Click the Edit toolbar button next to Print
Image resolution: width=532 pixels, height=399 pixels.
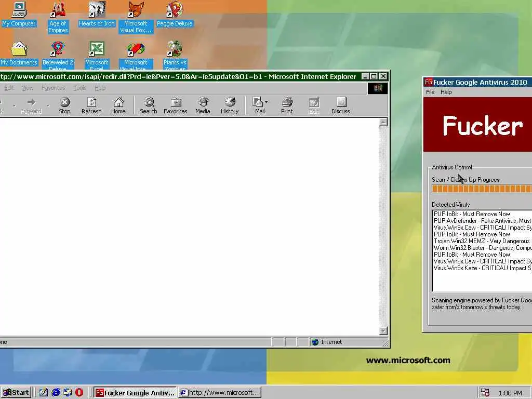(x=314, y=105)
